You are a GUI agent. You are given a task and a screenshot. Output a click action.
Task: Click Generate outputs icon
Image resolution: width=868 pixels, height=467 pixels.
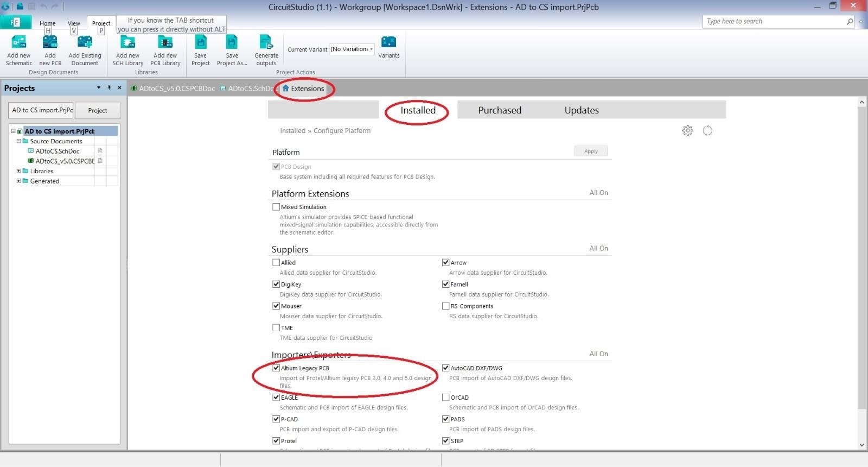(266, 42)
